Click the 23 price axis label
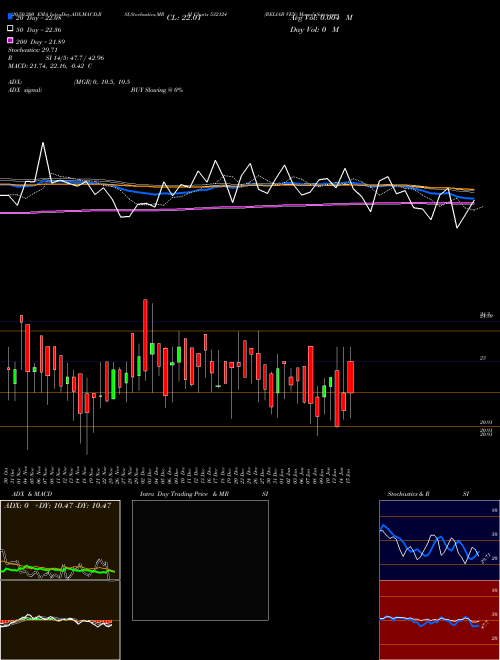 pos(483,358)
